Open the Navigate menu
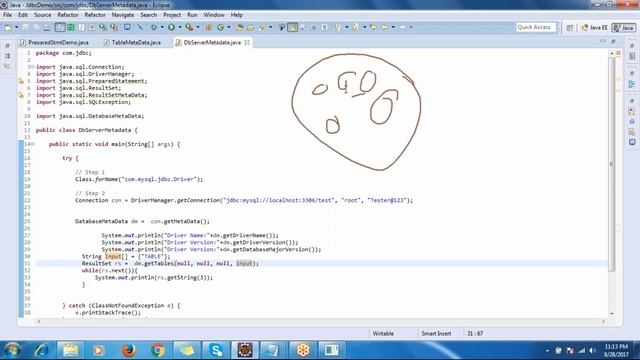This screenshot has height=360, width=640. tap(123, 15)
